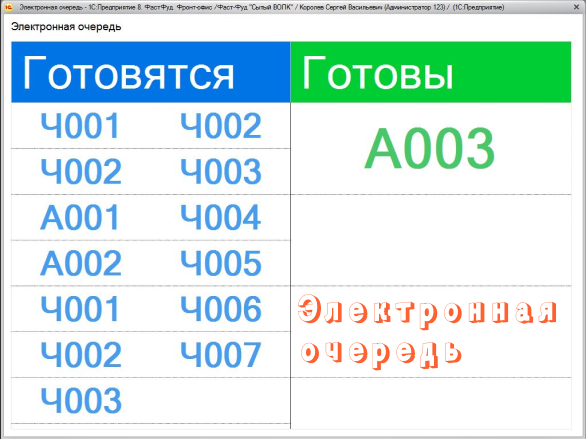Viewport: 586px width, 439px height.
Task: Select the blue Готовятся column header
Action: pos(151,72)
